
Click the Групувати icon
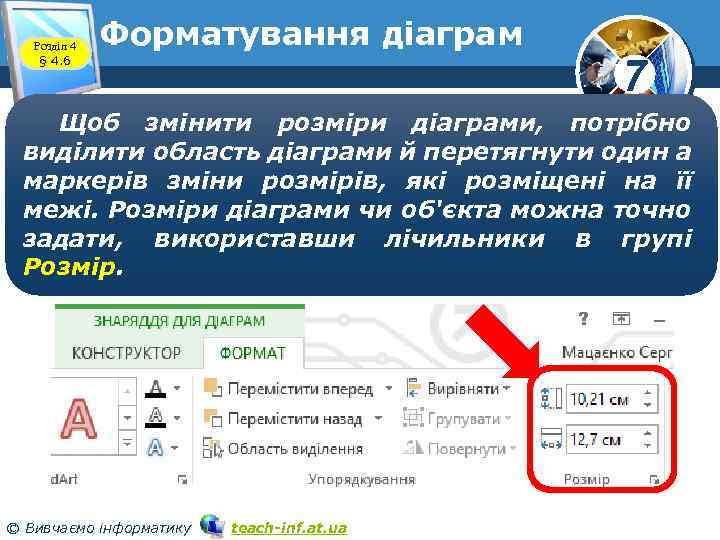(x=413, y=418)
